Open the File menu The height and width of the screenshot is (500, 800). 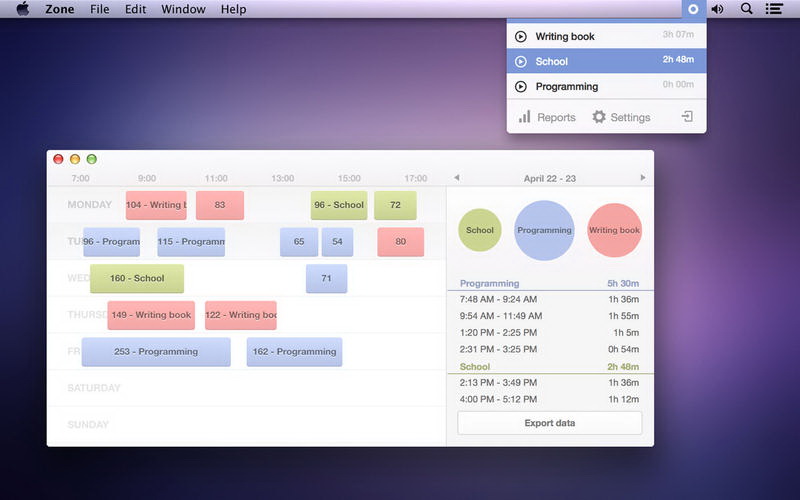click(99, 9)
